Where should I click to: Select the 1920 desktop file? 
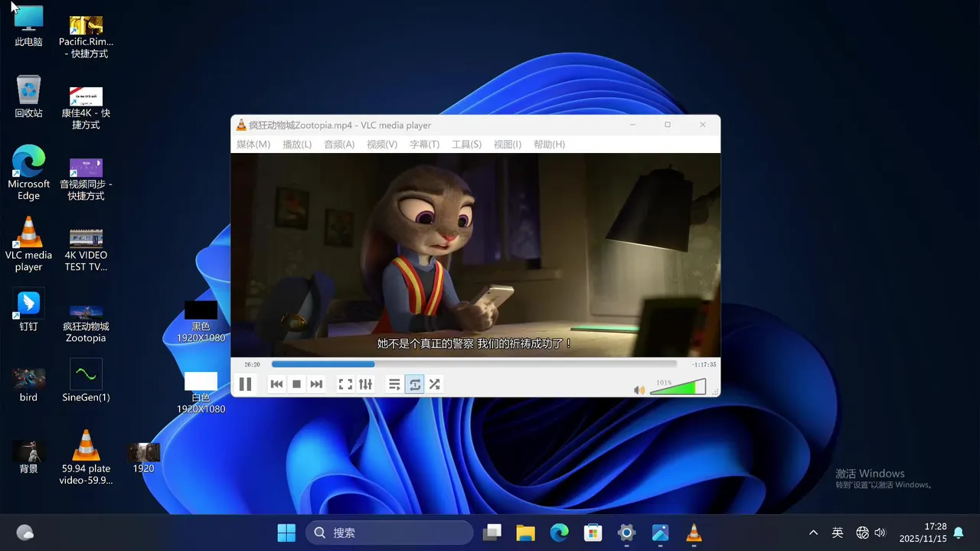pos(143,457)
